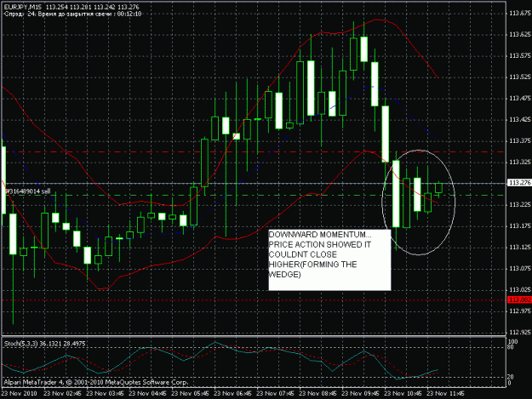Click price scale value 113.225
Screen dimensions: 532x399
519,205
